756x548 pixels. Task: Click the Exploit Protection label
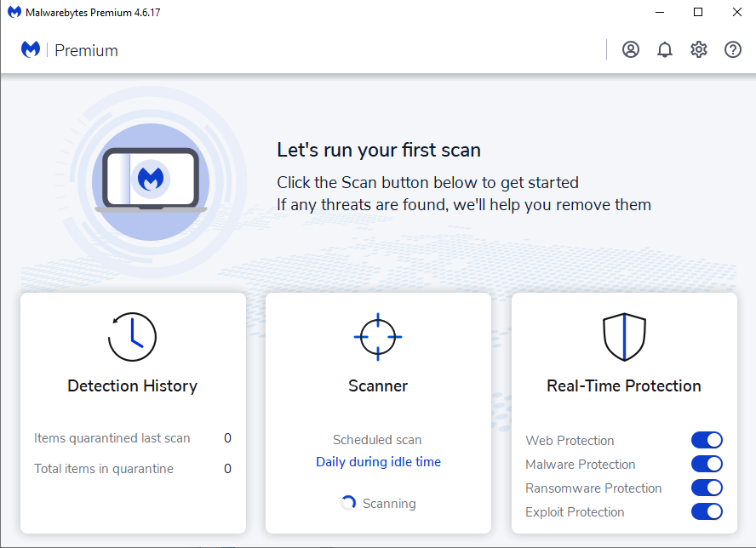coord(575,512)
